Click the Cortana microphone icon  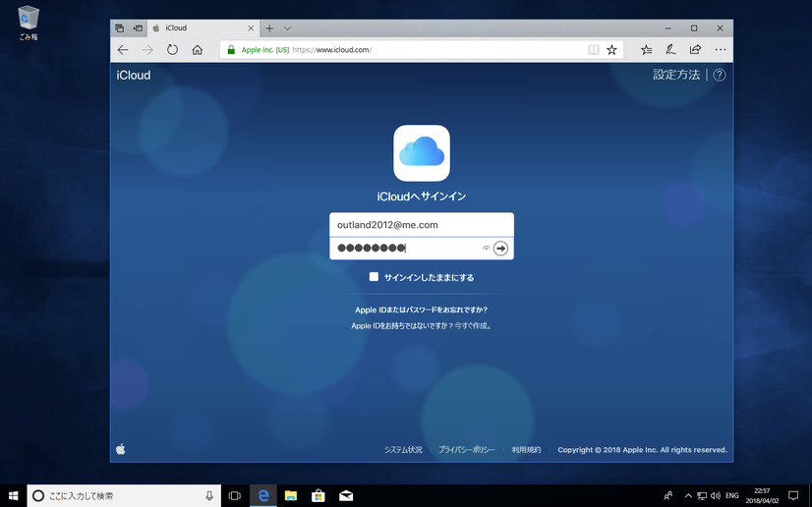(x=209, y=495)
